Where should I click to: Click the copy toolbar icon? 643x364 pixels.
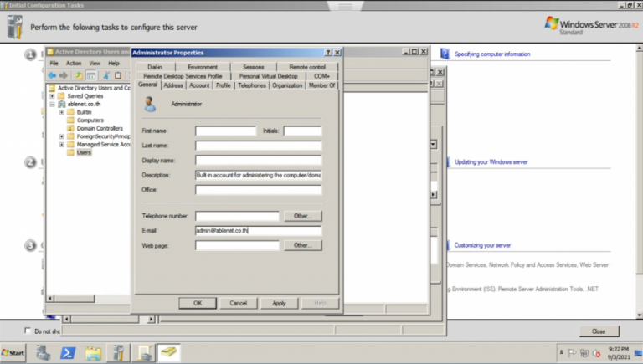point(118,75)
